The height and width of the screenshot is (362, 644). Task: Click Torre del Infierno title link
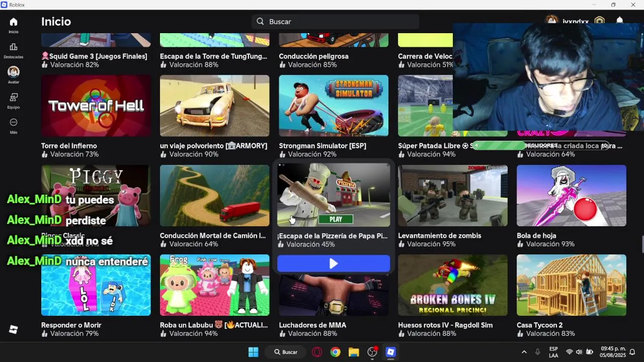tap(69, 146)
